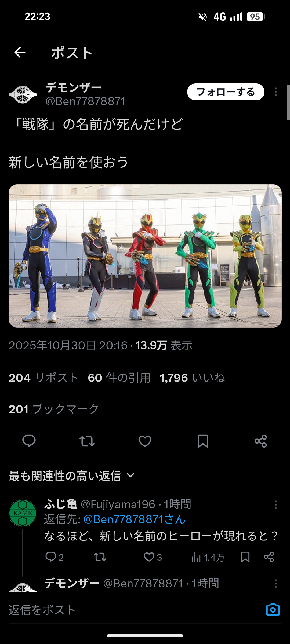Open three-dot menu on ふじ亀's reply

(275, 505)
